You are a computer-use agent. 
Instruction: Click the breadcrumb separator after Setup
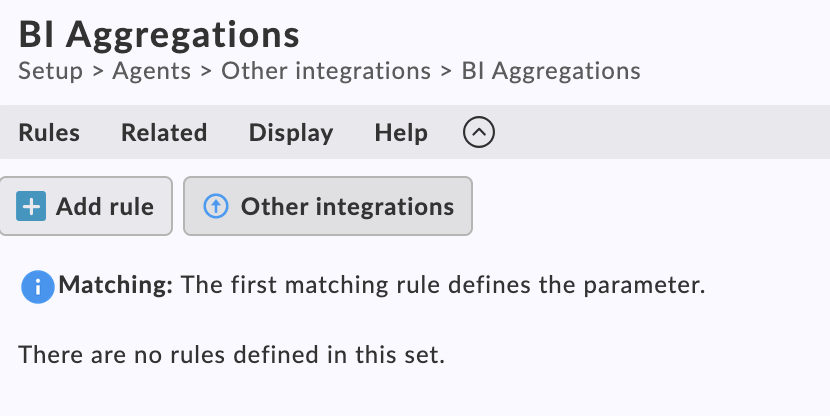pos(97,71)
